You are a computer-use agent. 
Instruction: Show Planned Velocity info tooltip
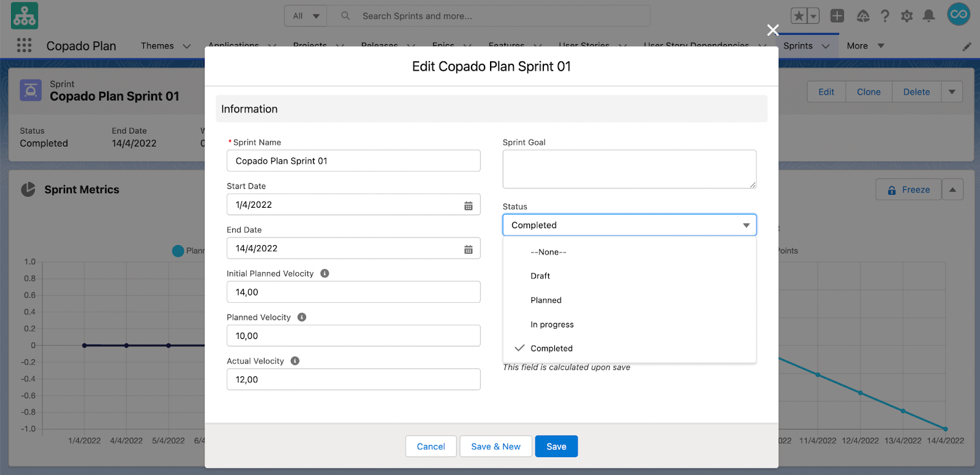302,317
